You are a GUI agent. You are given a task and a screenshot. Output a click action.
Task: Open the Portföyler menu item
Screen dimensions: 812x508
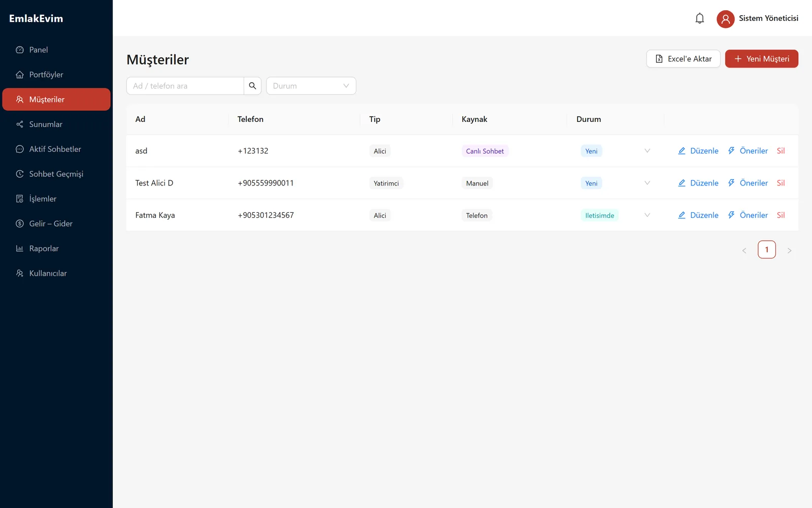(56, 75)
